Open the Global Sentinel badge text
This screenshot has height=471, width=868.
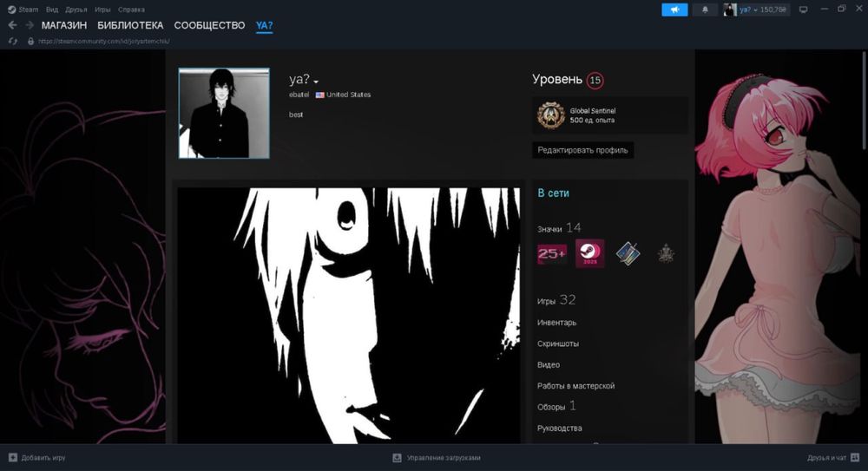click(592, 111)
